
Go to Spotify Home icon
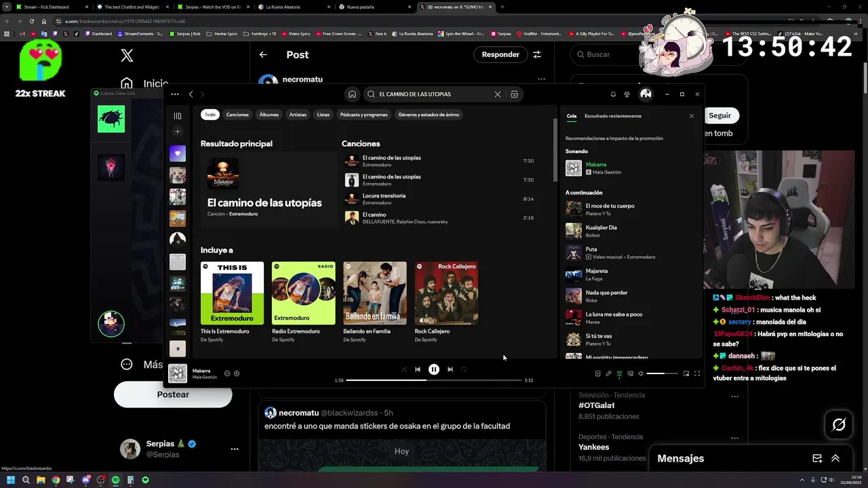pos(352,94)
